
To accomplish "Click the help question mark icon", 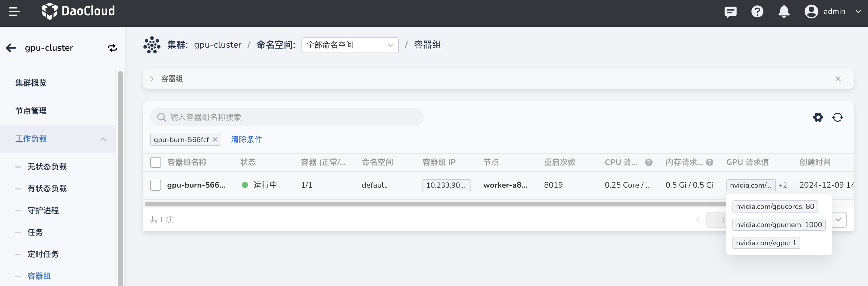I will click(757, 12).
